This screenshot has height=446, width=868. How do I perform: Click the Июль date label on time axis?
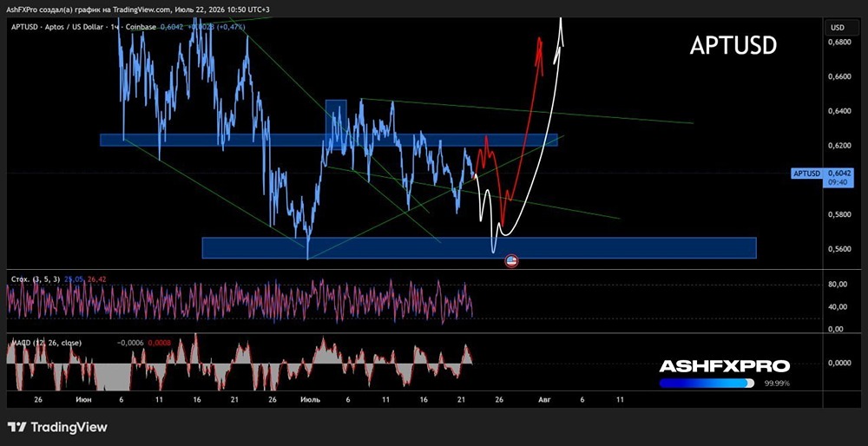[x=309, y=399]
